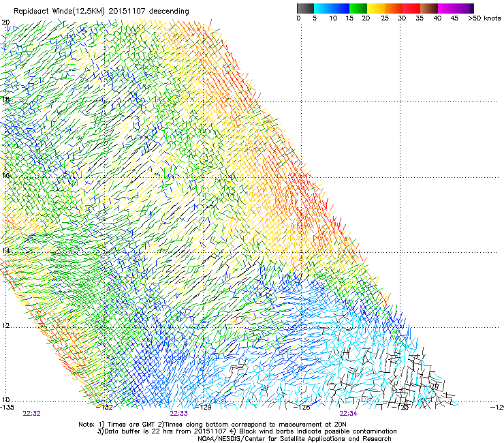Click the latitude label '20'

(5, 22)
